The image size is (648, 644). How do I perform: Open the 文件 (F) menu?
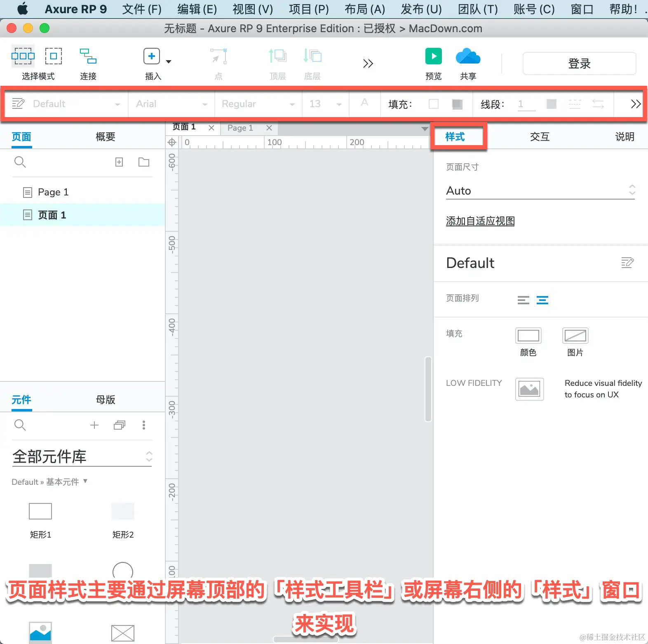[x=142, y=9]
